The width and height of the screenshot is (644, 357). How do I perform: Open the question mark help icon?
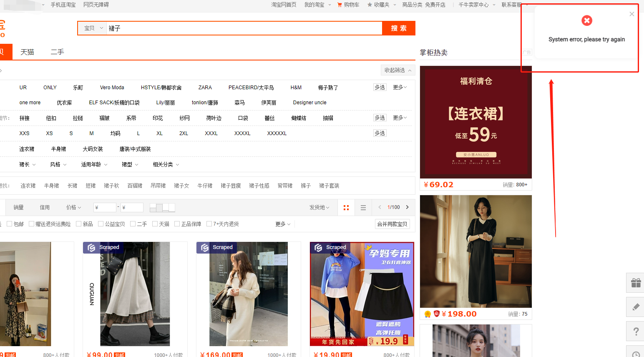pyautogui.click(x=636, y=332)
